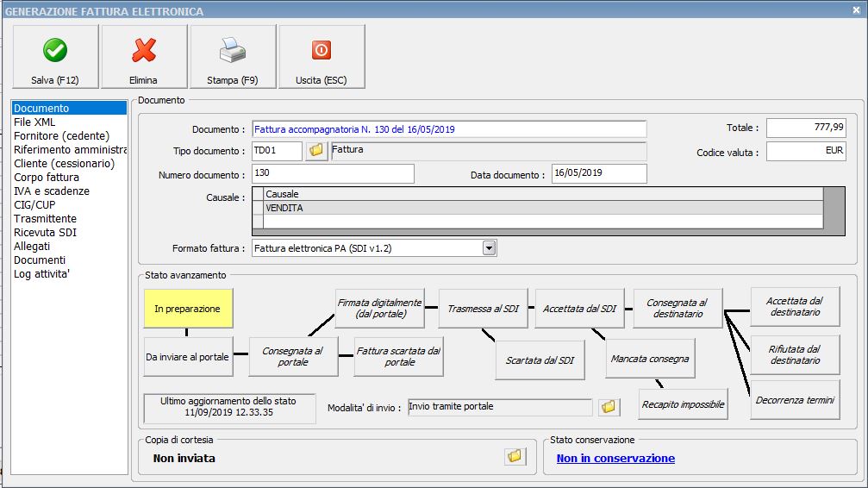Screen dimensions: 868x488
Task: Save with the Salva (F12) green check button
Action: (x=55, y=57)
